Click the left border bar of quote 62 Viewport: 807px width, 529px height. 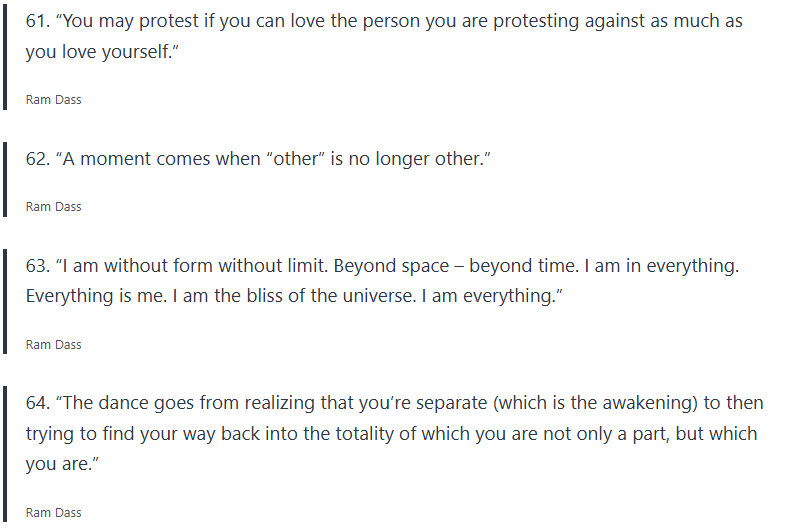5,178
